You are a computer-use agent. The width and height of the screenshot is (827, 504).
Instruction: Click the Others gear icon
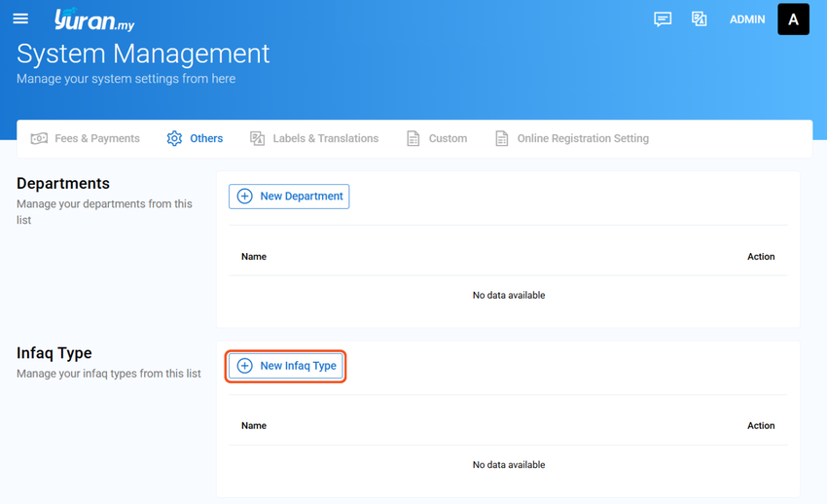coord(174,139)
